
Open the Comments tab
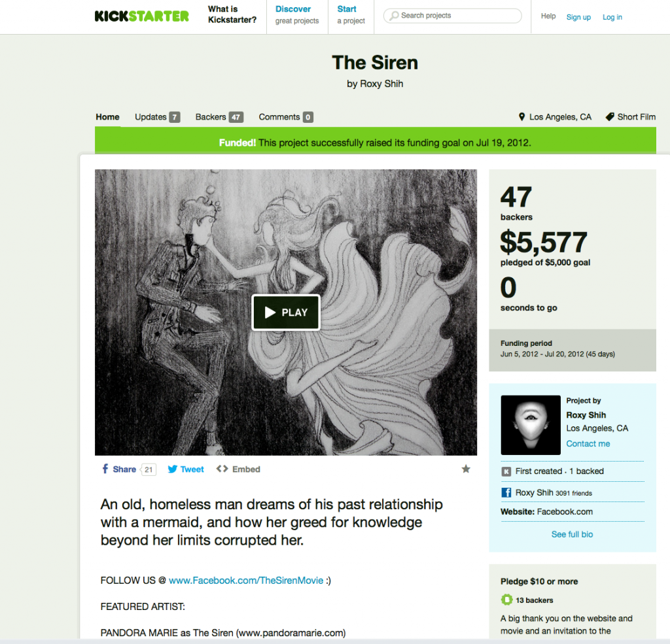coord(286,117)
